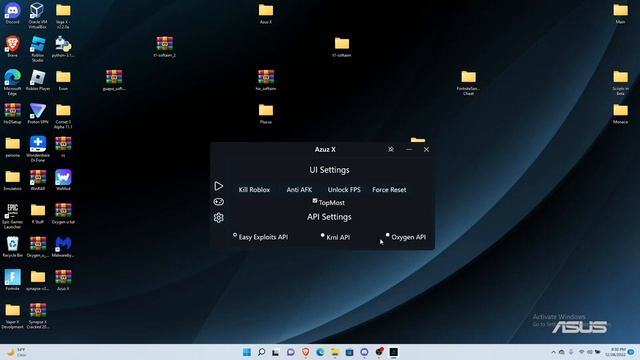Screen dimensions: 640x360
Task: Click the pin icon in Azuz X title bar
Action: click(391, 149)
